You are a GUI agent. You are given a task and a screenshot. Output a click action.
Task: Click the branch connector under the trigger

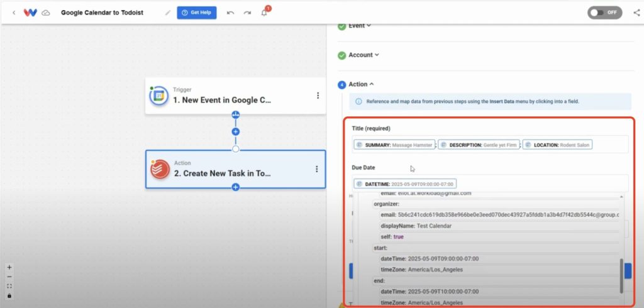(236, 114)
